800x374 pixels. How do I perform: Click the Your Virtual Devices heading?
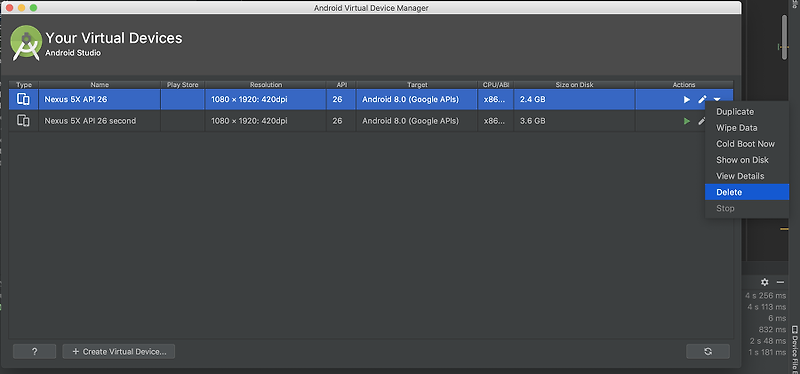tap(114, 38)
